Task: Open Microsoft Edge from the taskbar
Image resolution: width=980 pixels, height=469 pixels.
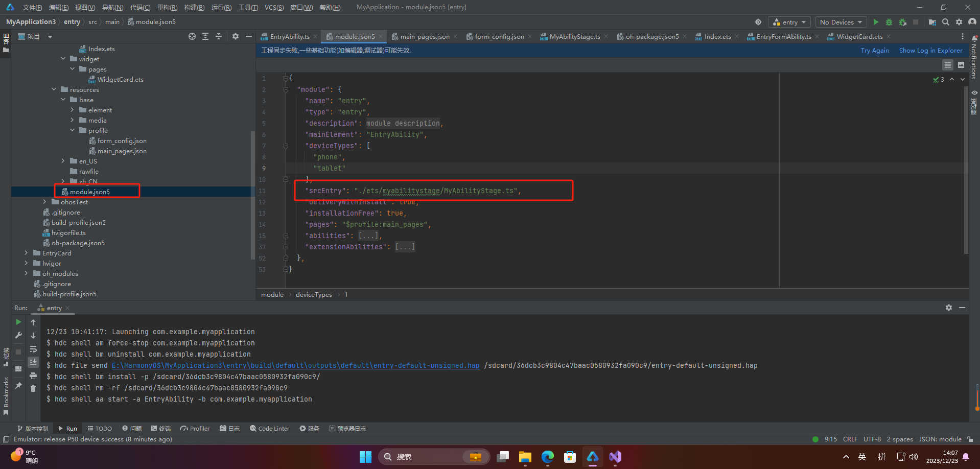Action: tap(547, 457)
